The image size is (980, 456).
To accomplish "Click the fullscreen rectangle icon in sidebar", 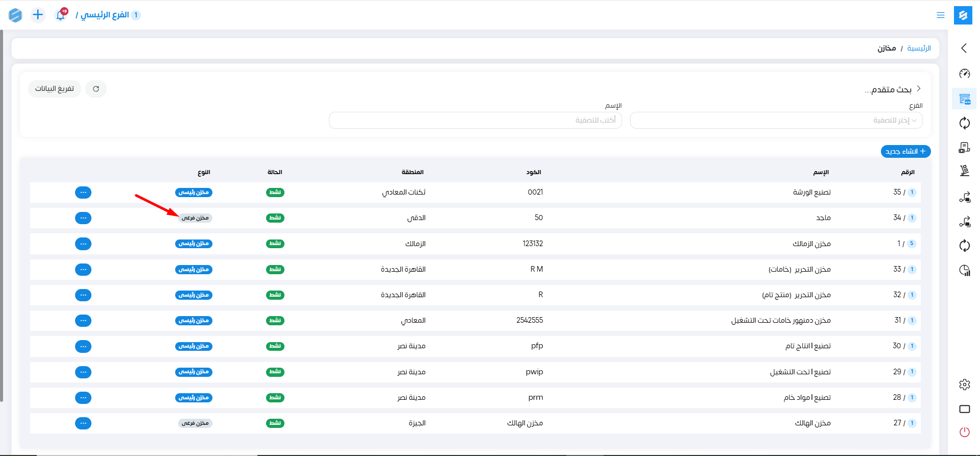I will coord(964,409).
